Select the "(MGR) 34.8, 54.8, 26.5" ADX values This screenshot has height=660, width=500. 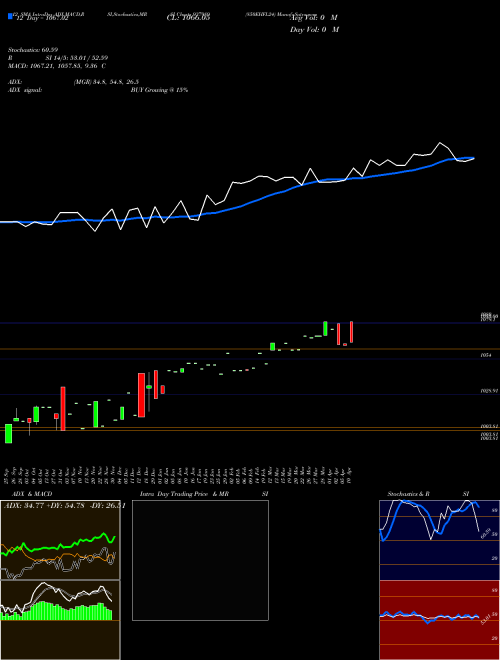[106, 82]
